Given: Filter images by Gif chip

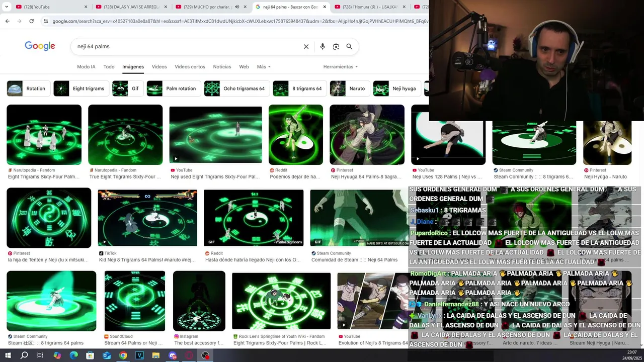Looking at the screenshot, I should pyautogui.click(x=127, y=88).
